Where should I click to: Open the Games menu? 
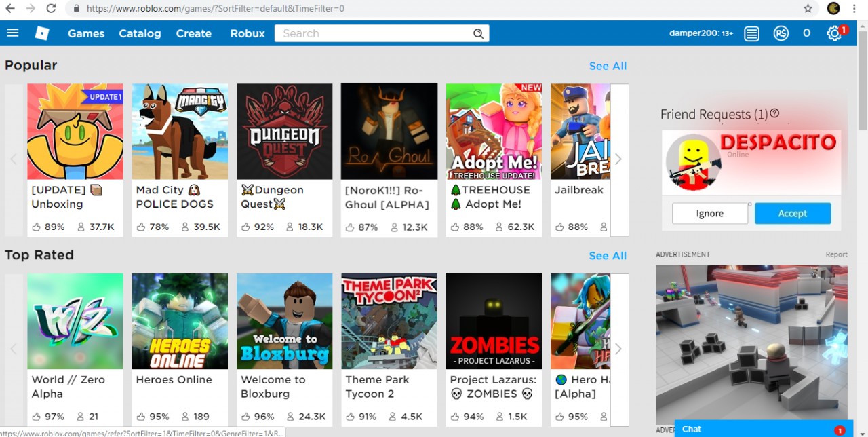pyautogui.click(x=86, y=33)
